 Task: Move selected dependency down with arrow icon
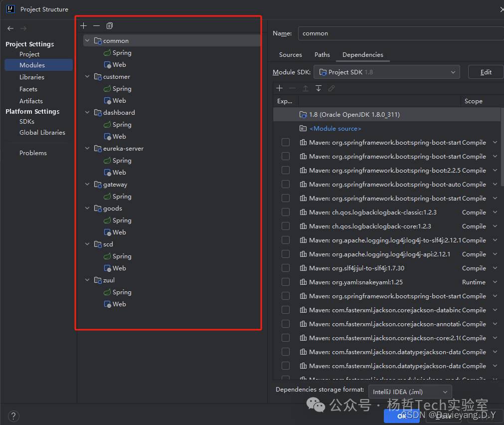point(319,88)
